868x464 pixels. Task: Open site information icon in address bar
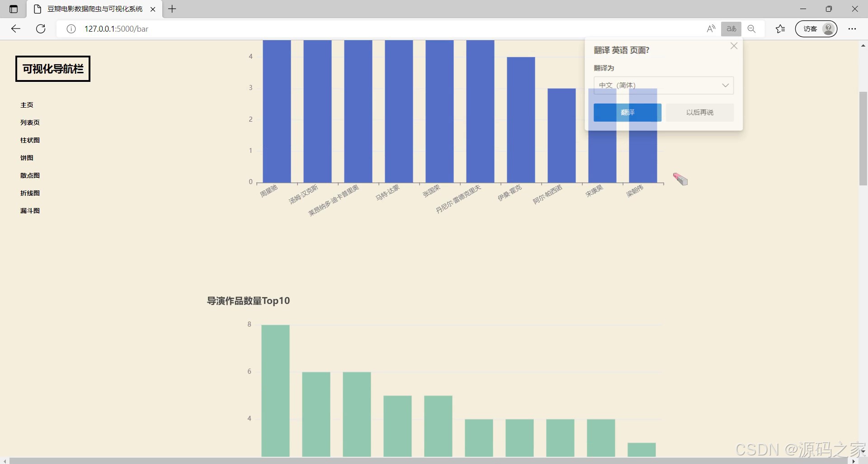[71, 29]
